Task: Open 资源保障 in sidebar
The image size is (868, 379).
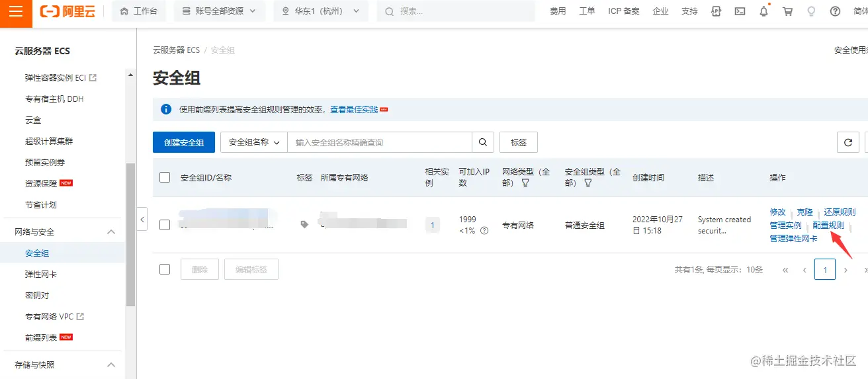Action: tap(41, 184)
